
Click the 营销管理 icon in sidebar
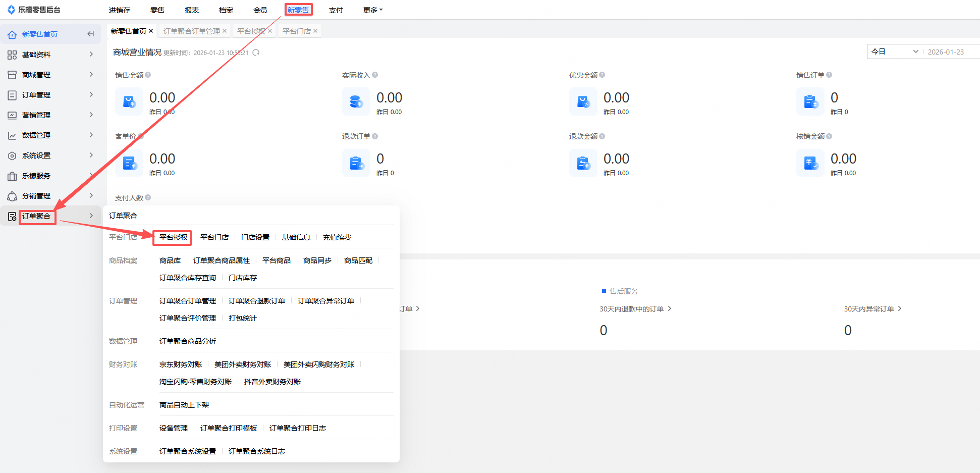click(12, 115)
